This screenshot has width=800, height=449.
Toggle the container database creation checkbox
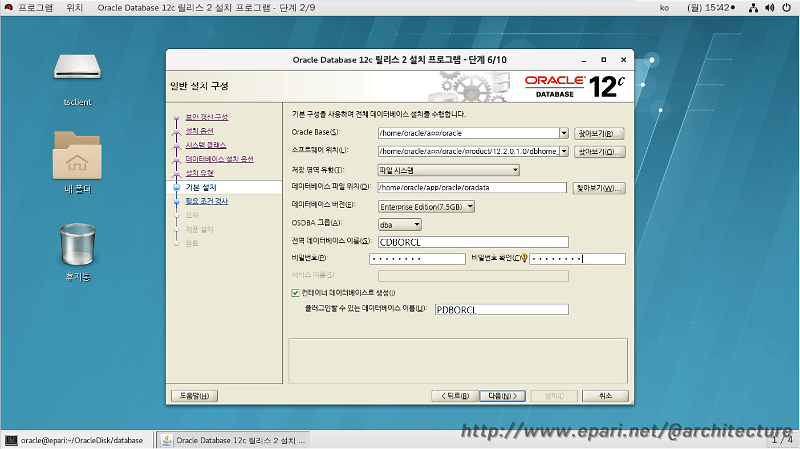click(x=295, y=293)
